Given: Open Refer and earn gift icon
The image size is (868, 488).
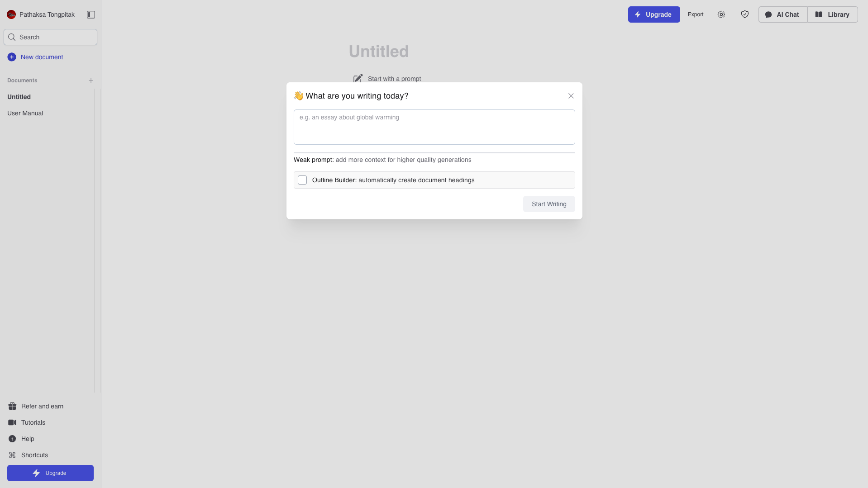Looking at the screenshot, I should click(x=12, y=406).
